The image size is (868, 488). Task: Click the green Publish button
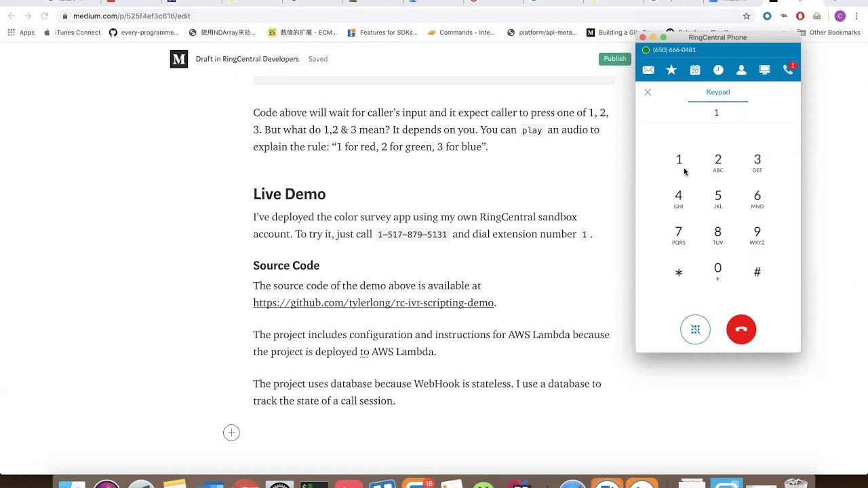point(615,59)
